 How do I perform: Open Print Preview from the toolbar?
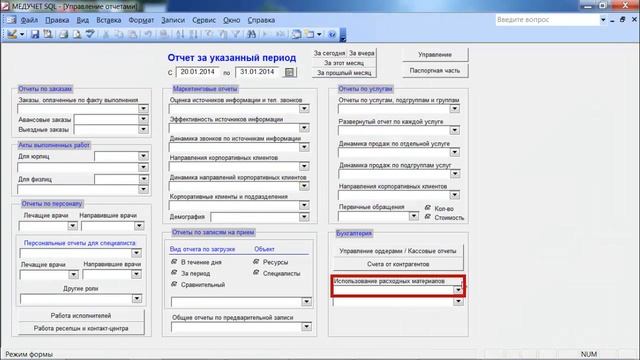77,34
